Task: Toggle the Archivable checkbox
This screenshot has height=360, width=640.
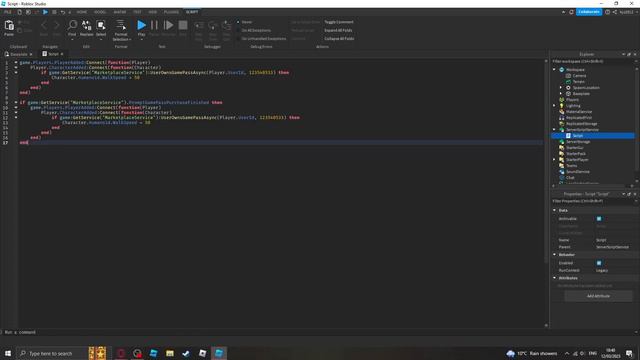Action: click(599, 219)
